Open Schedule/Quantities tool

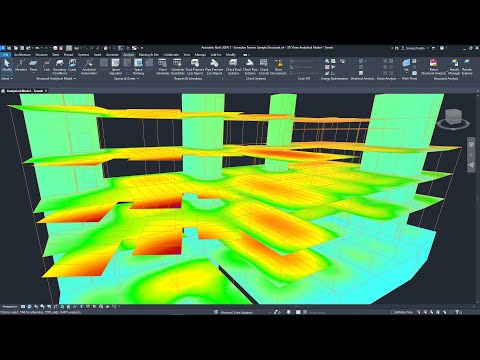[x=178, y=67]
